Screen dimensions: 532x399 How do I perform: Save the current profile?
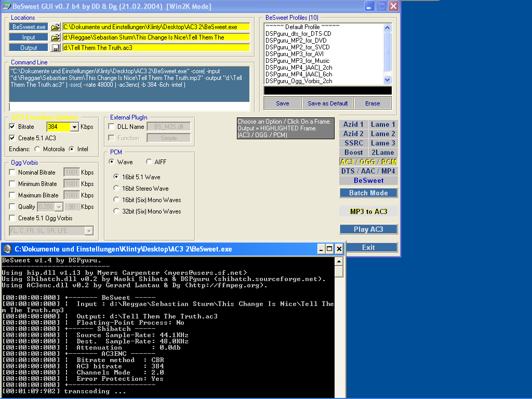coord(283,103)
